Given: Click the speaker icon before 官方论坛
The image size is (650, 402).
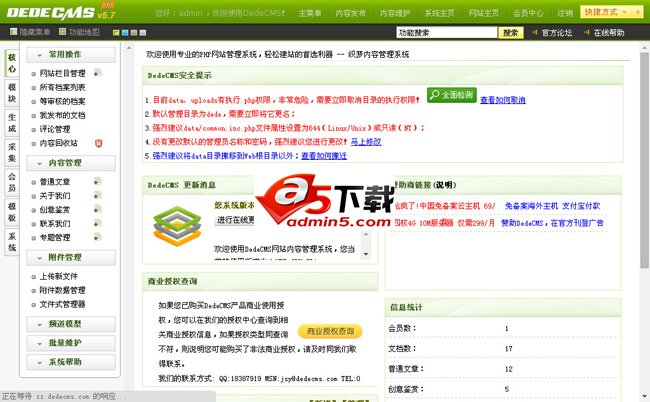Looking at the screenshot, I should pos(535,32).
